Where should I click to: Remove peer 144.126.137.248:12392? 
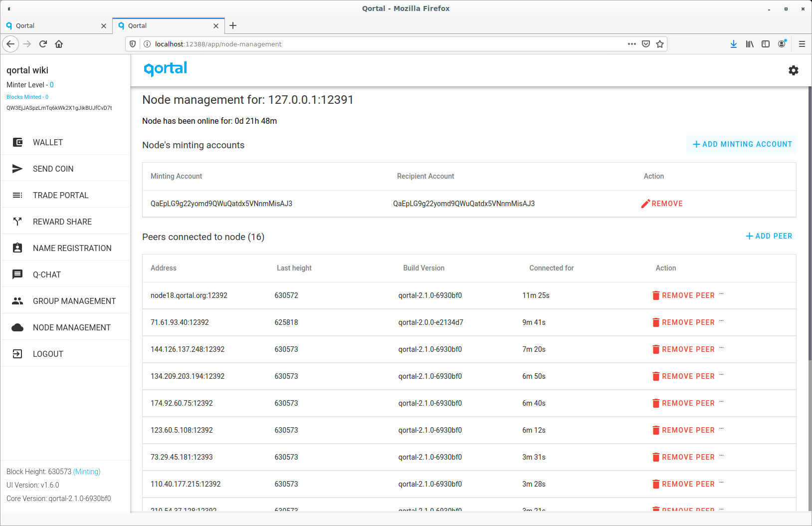point(683,349)
